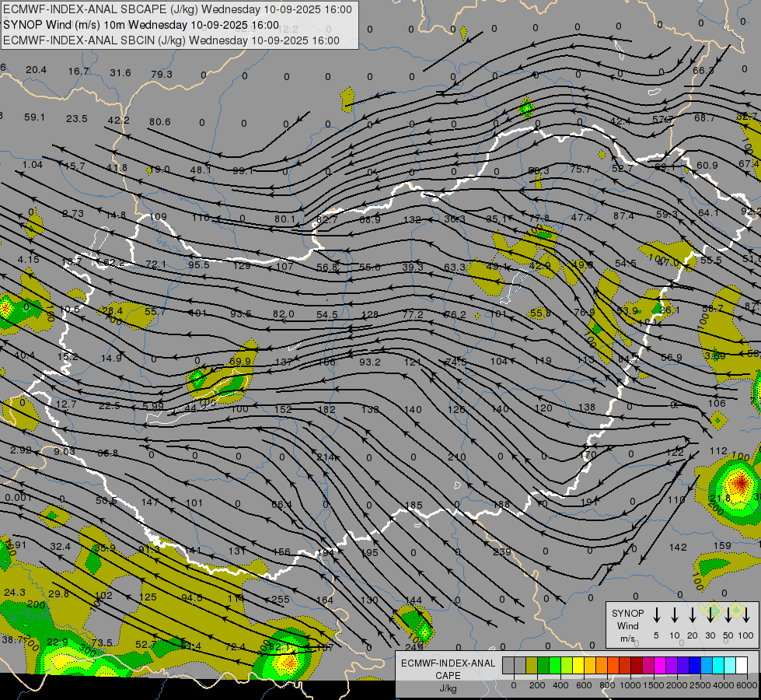Click the 2500 label on CAPE scale
This screenshot has height=700, width=761.
click(x=700, y=685)
